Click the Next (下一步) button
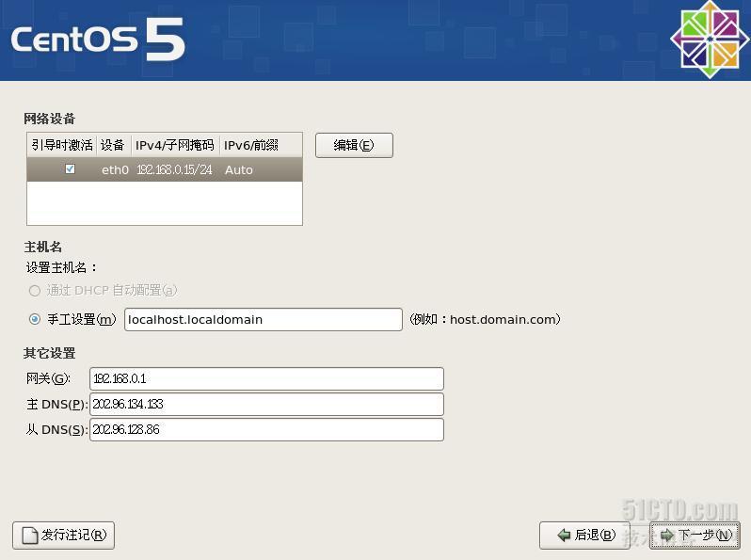The image size is (751, 560). coord(695,535)
